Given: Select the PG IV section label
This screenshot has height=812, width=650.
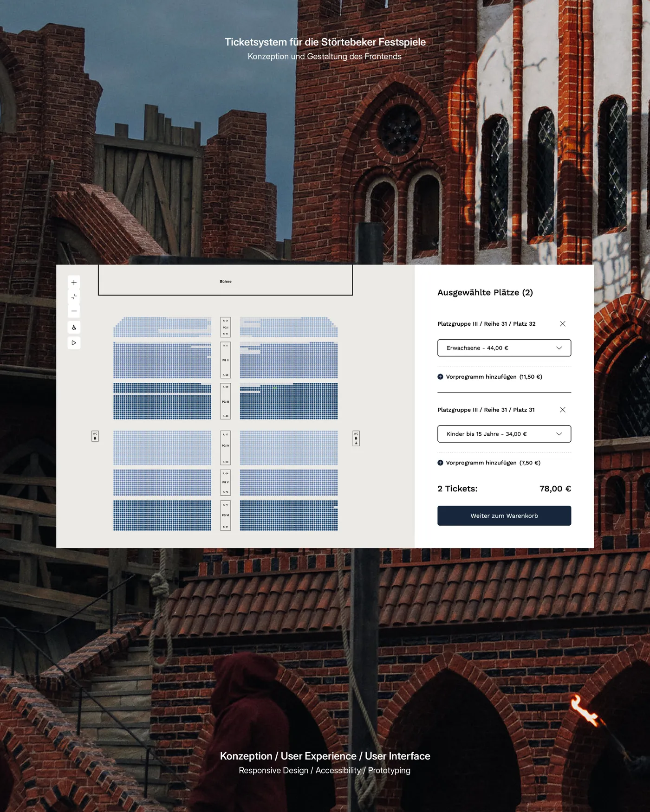Looking at the screenshot, I should tap(225, 446).
